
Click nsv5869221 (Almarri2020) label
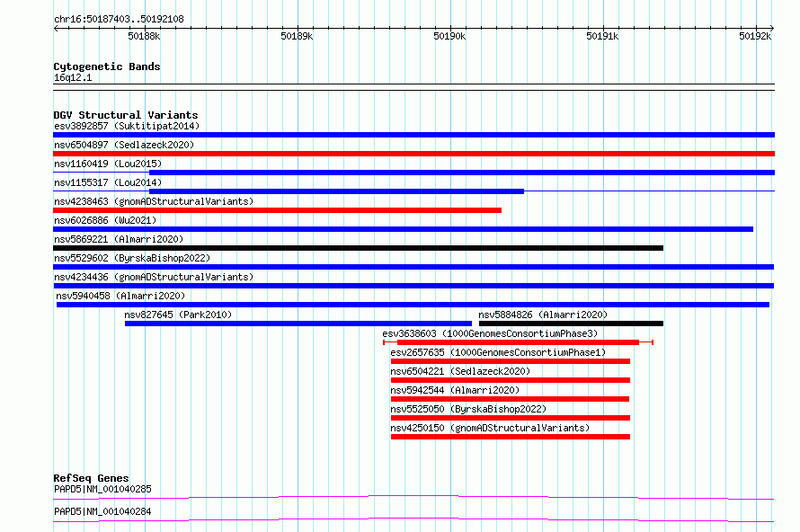click(119, 239)
